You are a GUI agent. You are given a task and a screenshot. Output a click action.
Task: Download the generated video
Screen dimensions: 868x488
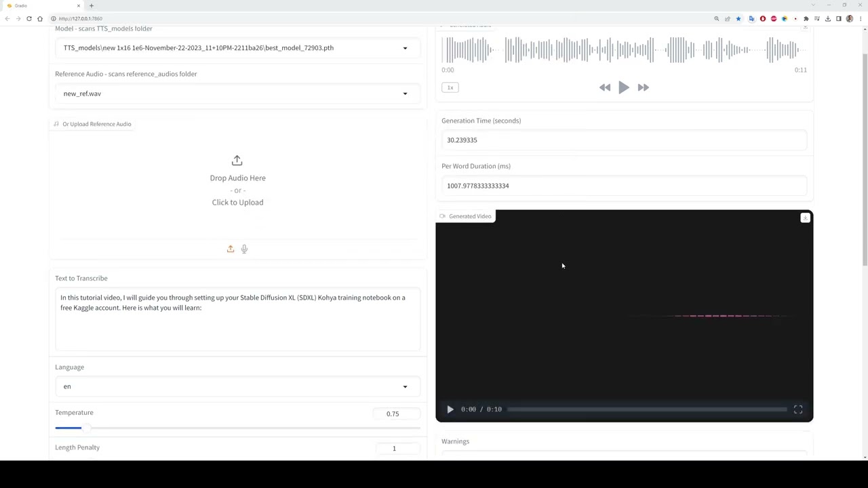(805, 218)
